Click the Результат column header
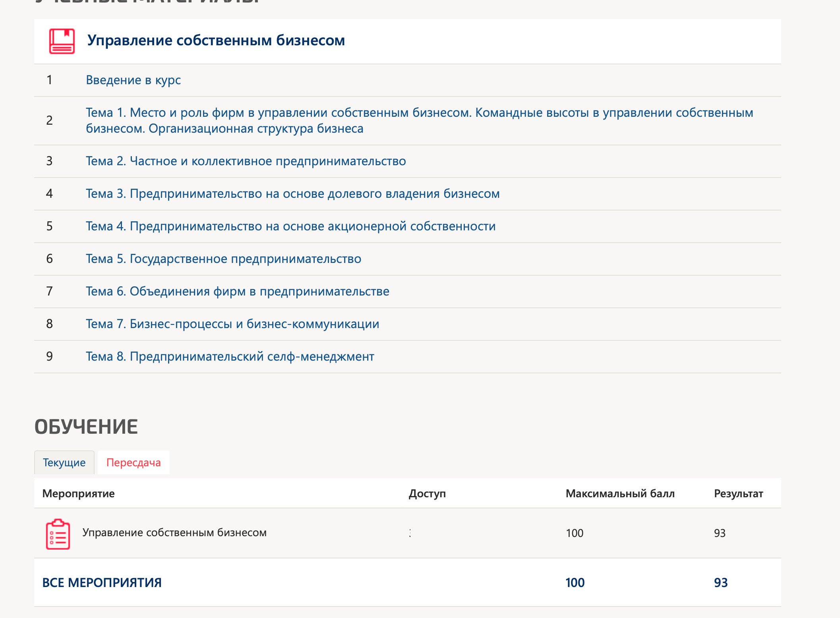 738,493
